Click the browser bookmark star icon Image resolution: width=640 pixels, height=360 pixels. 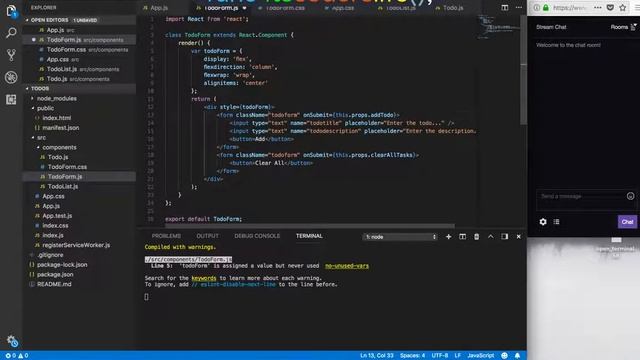click(x=622, y=8)
